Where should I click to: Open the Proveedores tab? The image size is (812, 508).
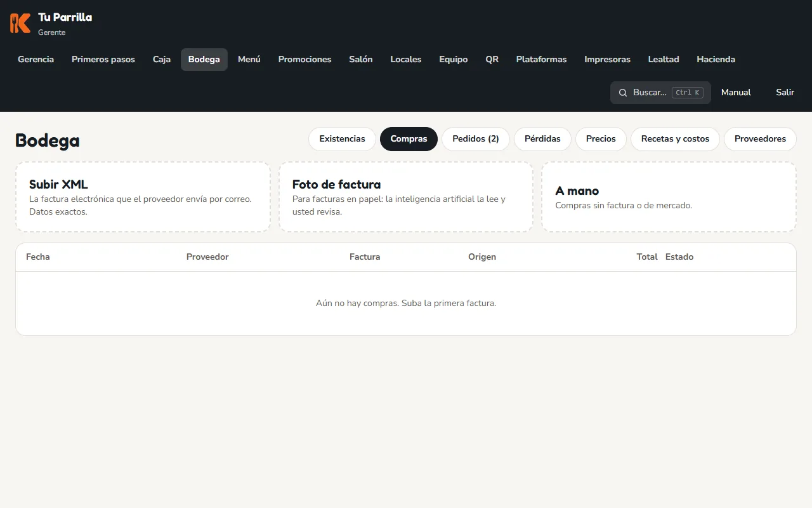click(760, 139)
